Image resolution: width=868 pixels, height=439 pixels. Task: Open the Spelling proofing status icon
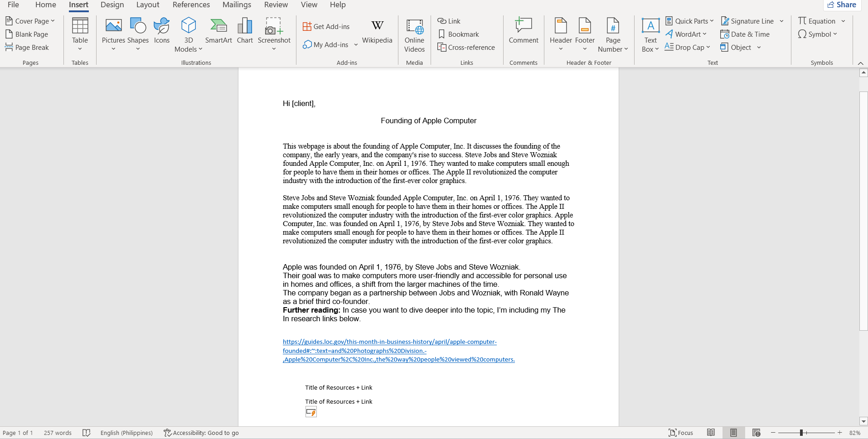coord(87,433)
